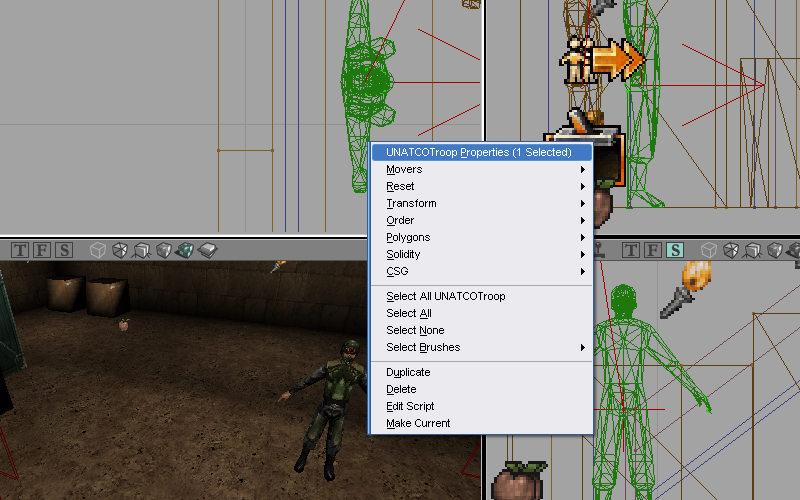
Task: Expand the CSG submenu
Action: pyautogui.click(x=482, y=271)
